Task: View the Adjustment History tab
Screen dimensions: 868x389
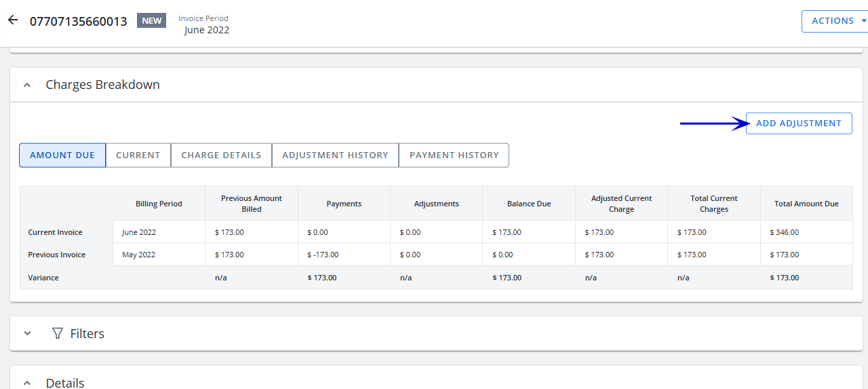Action: pos(335,155)
